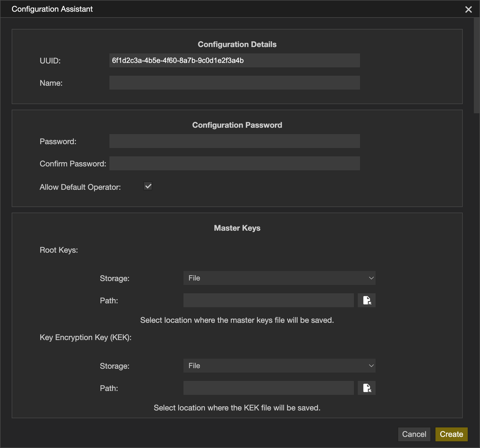This screenshot has width=480, height=448.
Task: Click the Cancel button
Action: point(414,434)
